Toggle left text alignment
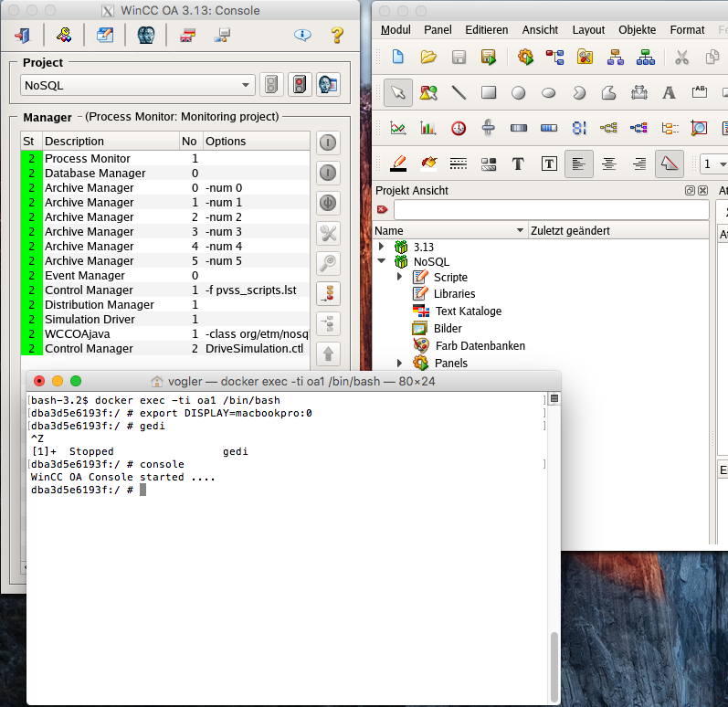The width and height of the screenshot is (728, 707). click(578, 164)
